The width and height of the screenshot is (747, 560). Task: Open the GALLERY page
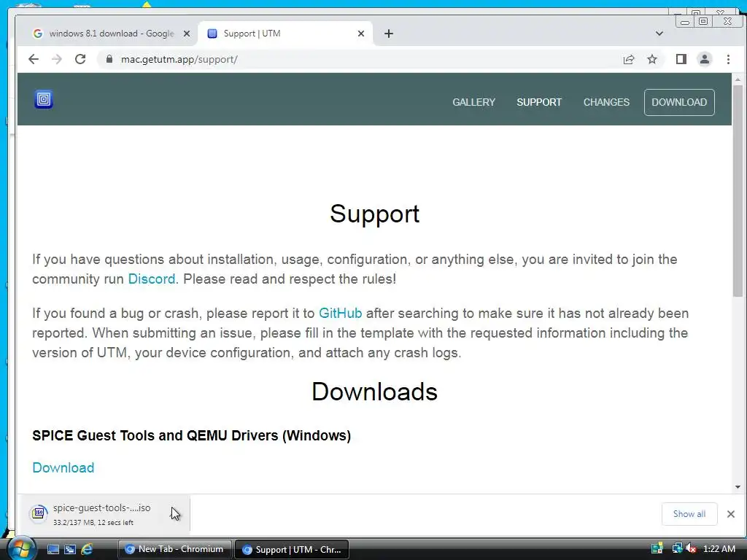pos(473,102)
